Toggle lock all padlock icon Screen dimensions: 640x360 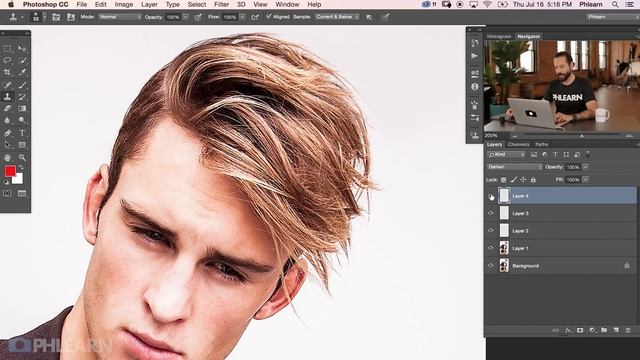(x=533, y=180)
